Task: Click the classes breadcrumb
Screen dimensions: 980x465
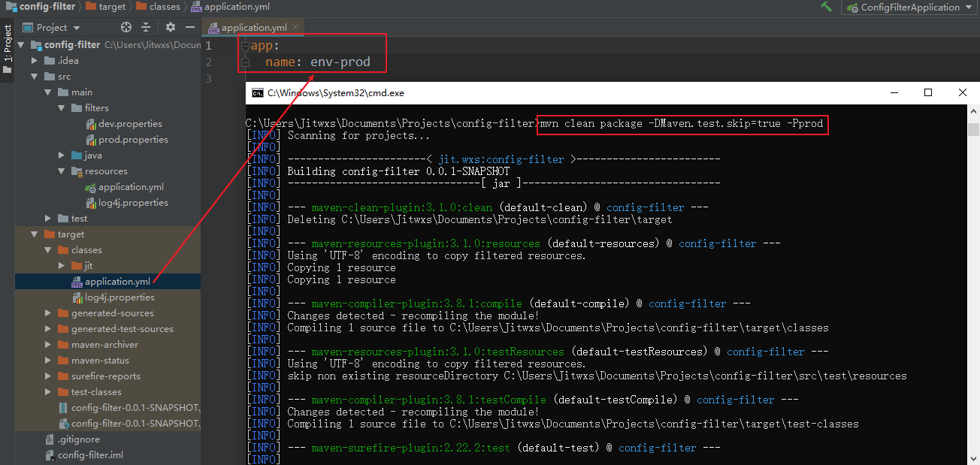Action: point(159,7)
